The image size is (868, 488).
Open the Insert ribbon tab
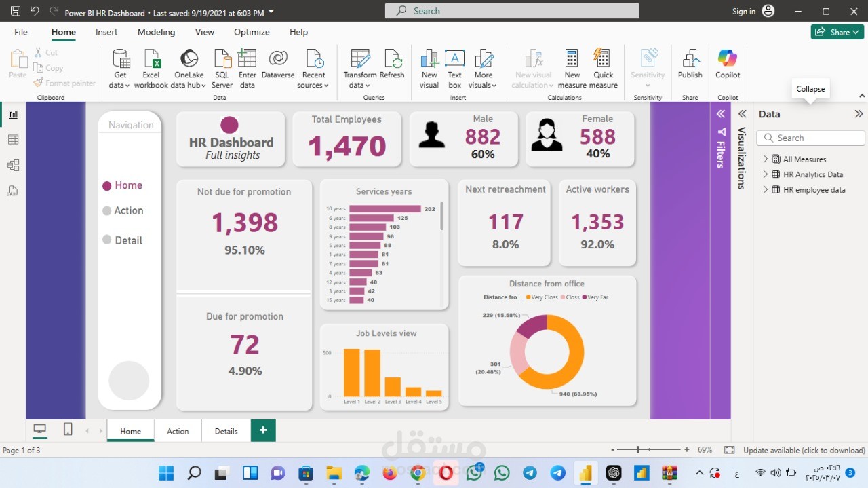106,32
